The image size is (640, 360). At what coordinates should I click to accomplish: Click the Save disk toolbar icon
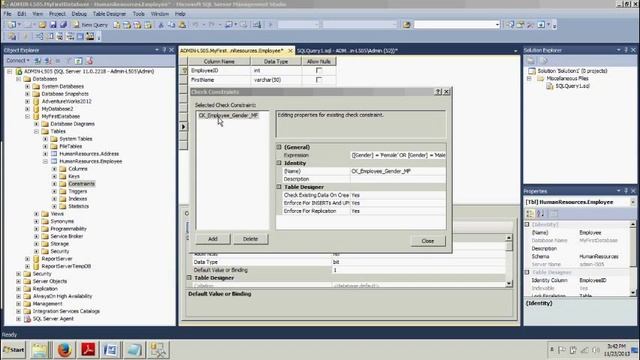(x=53, y=25)
